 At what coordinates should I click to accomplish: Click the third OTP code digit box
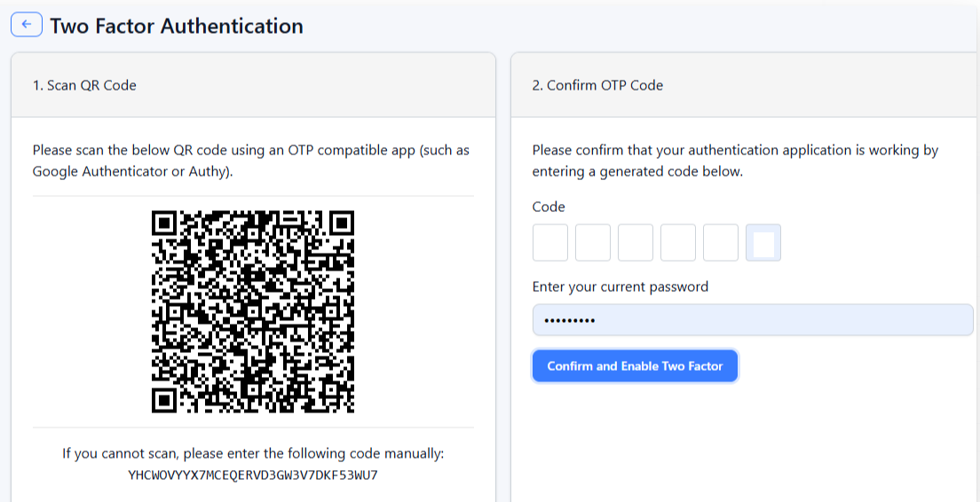point(636,242)
